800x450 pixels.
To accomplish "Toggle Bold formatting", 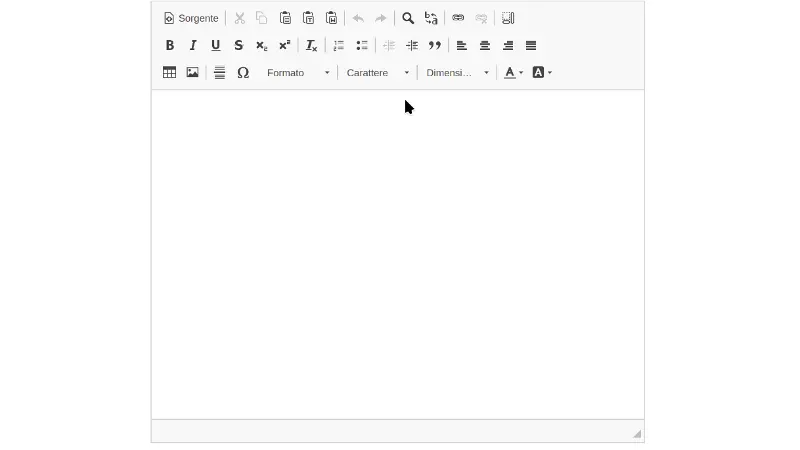I will coord(169,45).
